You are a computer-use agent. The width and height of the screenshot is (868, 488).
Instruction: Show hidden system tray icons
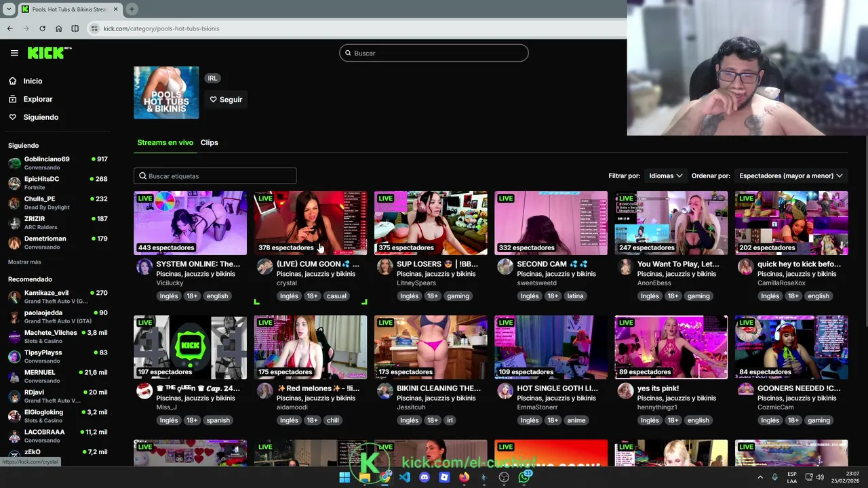tap(760, 477)
